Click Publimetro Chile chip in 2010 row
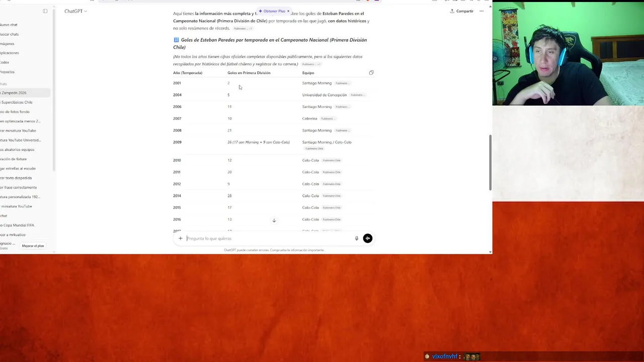Viewport: 644px width, 362px height. click(332, 160)
